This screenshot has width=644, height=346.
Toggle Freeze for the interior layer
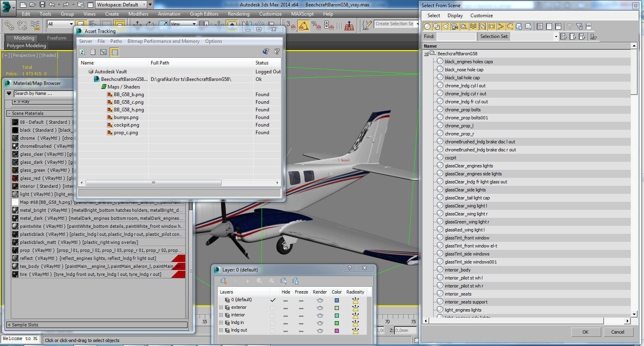click(301, 316)
